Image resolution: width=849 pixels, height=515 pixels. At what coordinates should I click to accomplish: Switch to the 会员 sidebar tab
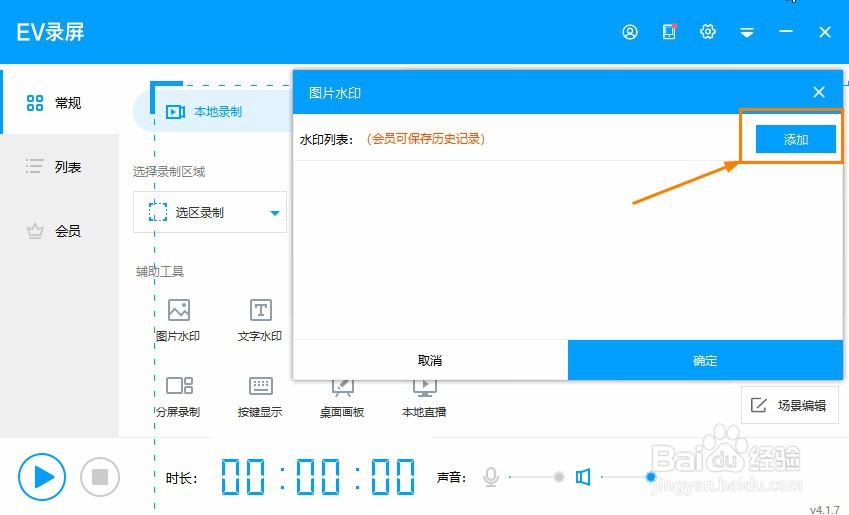click(x=60, y=231)
